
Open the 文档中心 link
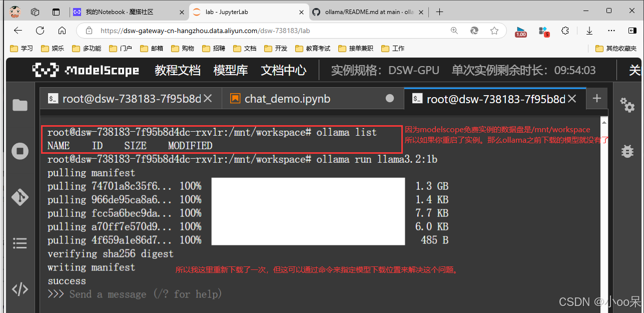point(284,70)
